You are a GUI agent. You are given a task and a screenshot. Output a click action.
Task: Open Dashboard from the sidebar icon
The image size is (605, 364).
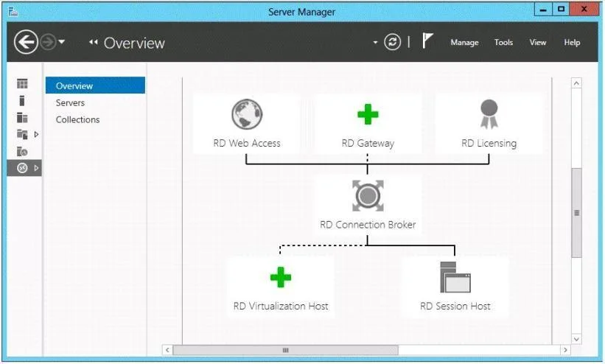click(22, 83)
